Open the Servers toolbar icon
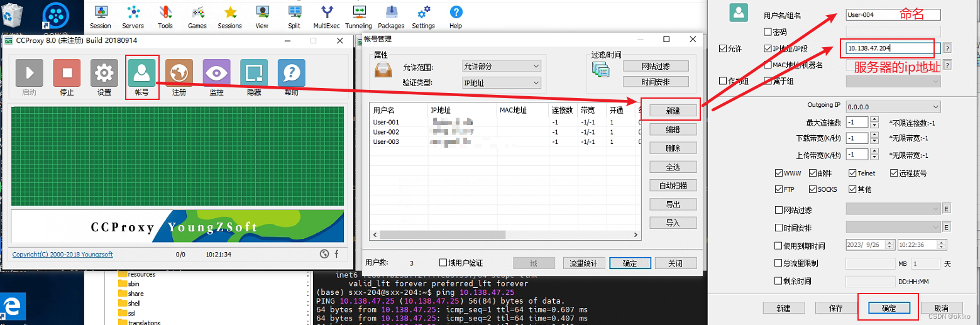This screenshot has height=325, width=980. click(133, 17)
